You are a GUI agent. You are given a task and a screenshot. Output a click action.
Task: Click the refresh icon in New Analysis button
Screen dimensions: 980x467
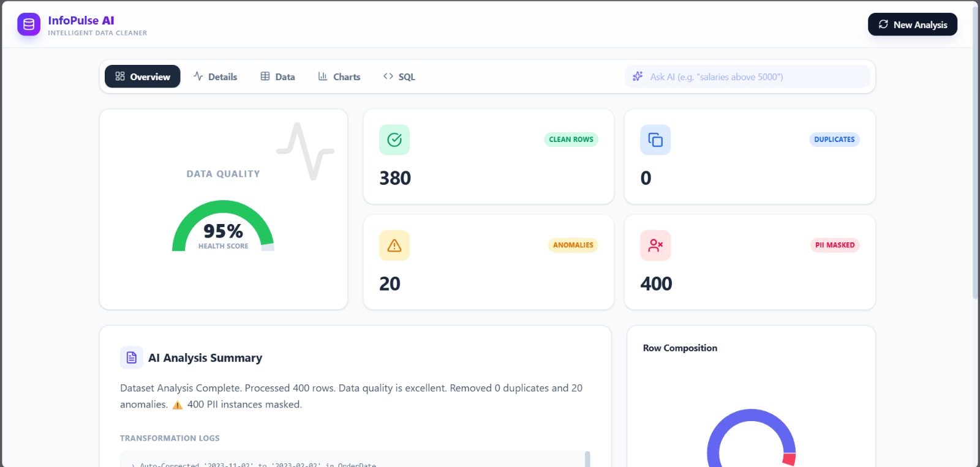[x=883, y=24]
